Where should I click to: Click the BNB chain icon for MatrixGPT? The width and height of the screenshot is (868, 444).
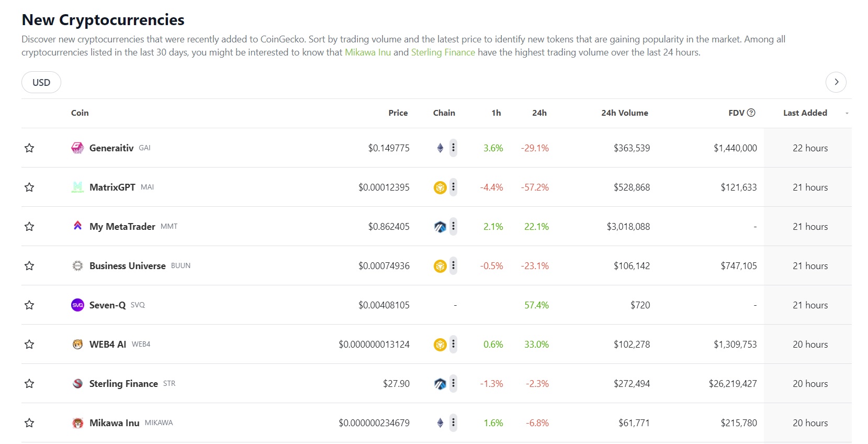click(440, 187)
